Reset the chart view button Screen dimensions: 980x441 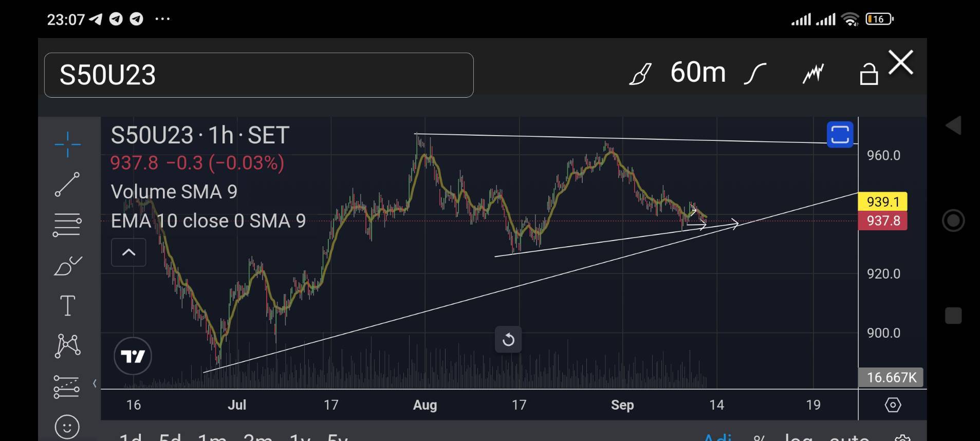(508, 340)
